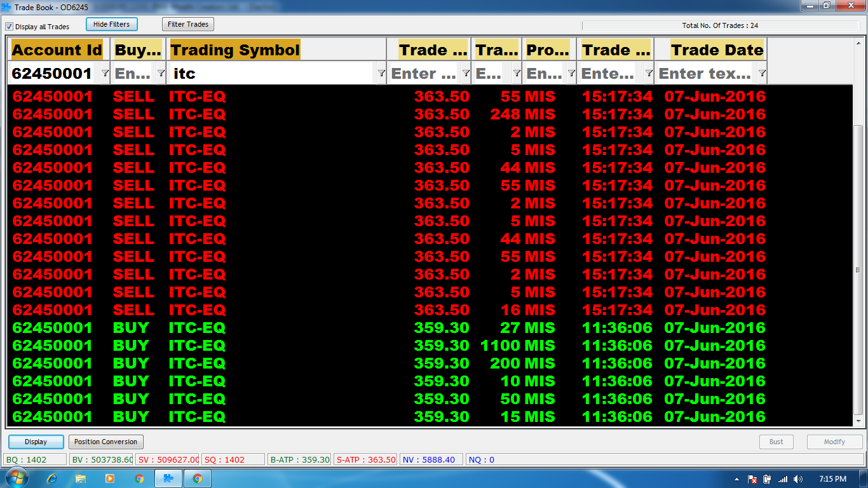Image resolution: width=868 pixels, height=488 pixels.
Task: Open the Trade Date filter funnel icon
Action: [762, 74]
